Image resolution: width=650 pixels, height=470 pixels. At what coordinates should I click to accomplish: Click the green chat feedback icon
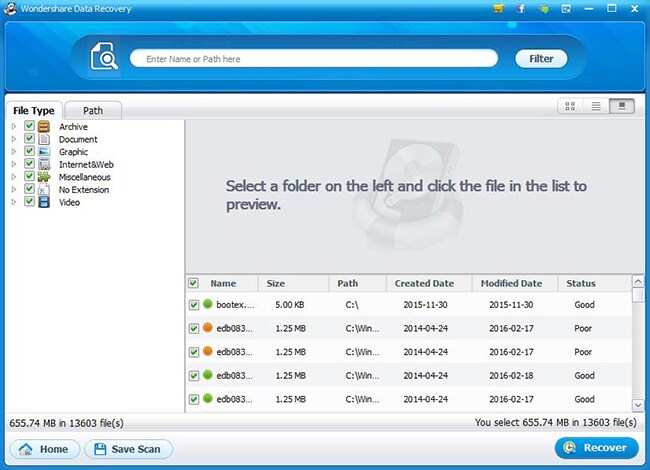pos(543,8)
